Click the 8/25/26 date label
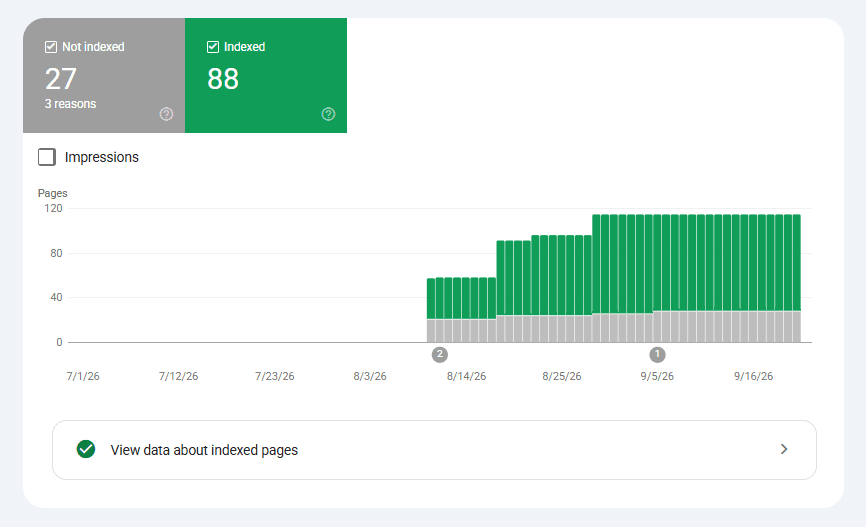Image resolution: width=866 pixels, height=527 pixels. 562,376
